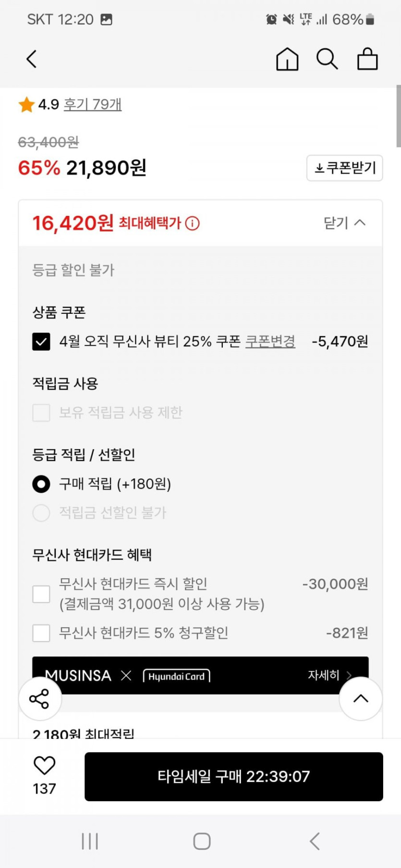
Task: Select the 구매 적립 radio option
Action: pyautogui.click(x=41, y=484)
